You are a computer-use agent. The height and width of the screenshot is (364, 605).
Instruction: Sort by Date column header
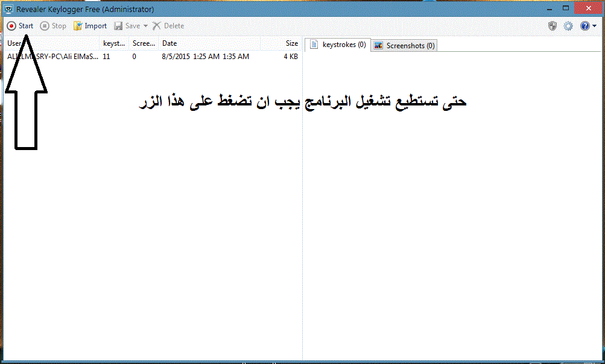[x=209, y=43]
